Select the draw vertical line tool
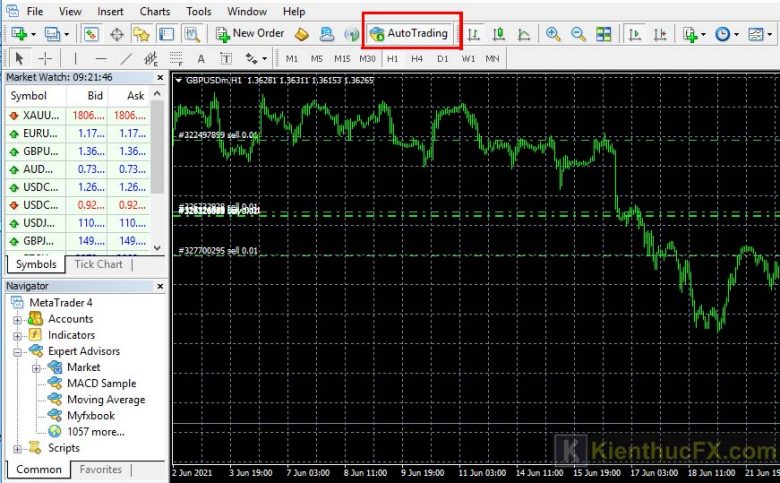 (x=76, y=59)
